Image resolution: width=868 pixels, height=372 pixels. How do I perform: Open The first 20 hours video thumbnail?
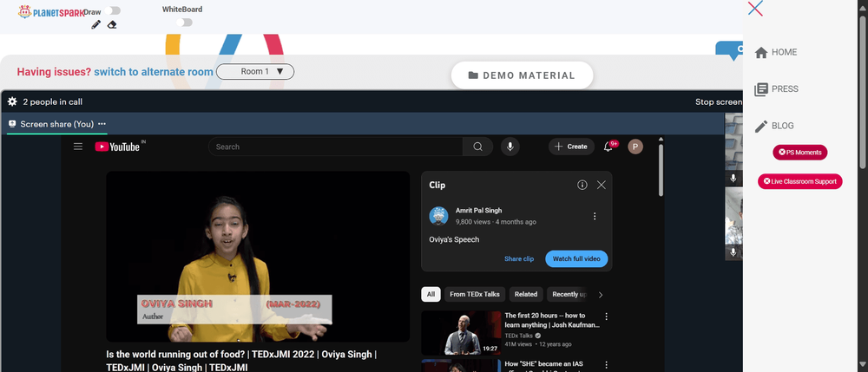click(x=461, y=333)
